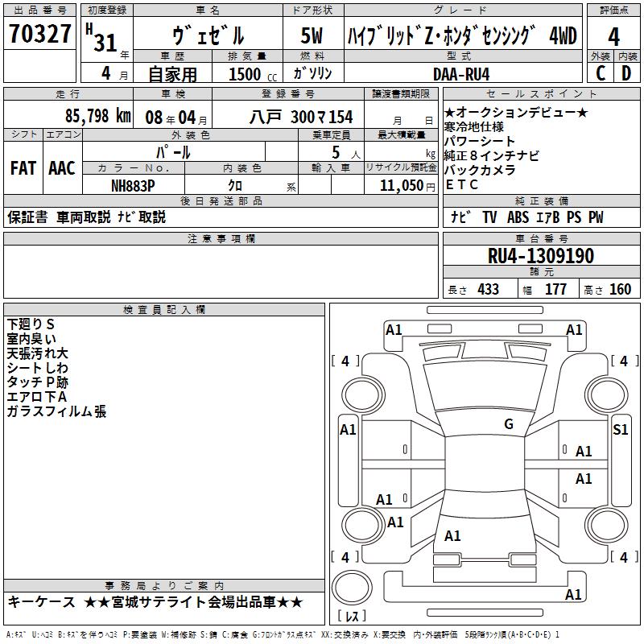Select the inspector note 天張汚れ大
The height and width of the screenshot is (644, 644).
pos(37,353)
